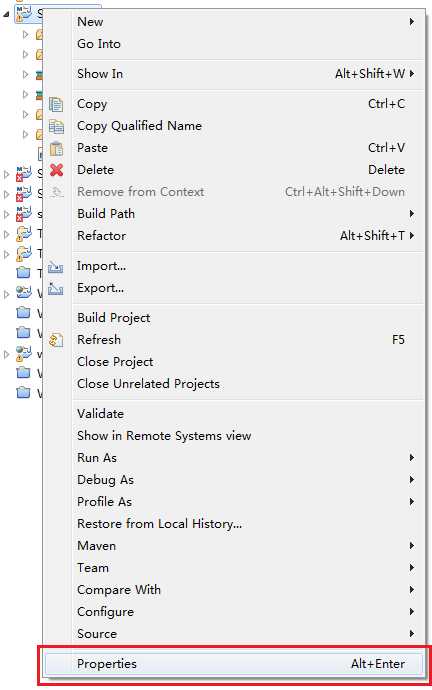This screenshot has height=690, width=432.
Task: Collapse the top expanded project tree node
Action: coord(6,14)
